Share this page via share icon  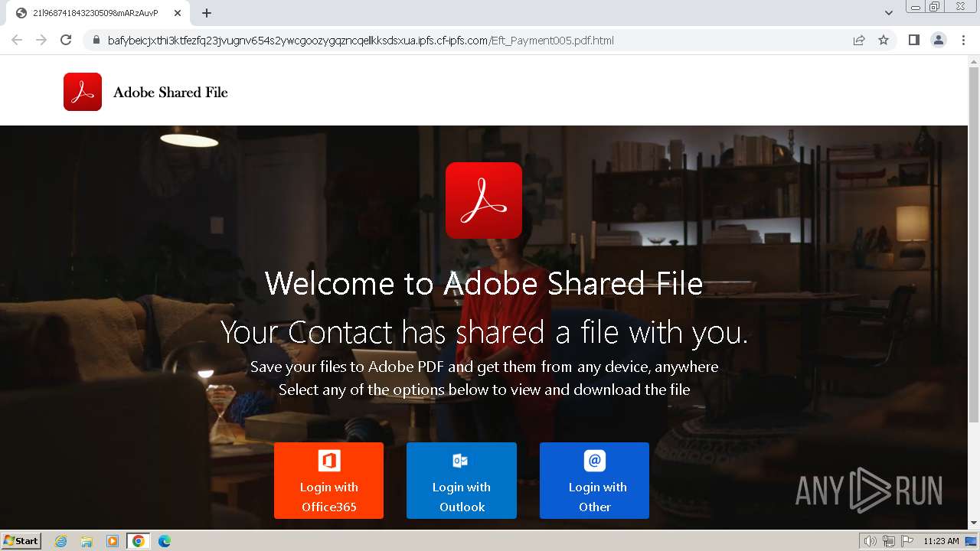pyautogui.click(x=859, y=40)
